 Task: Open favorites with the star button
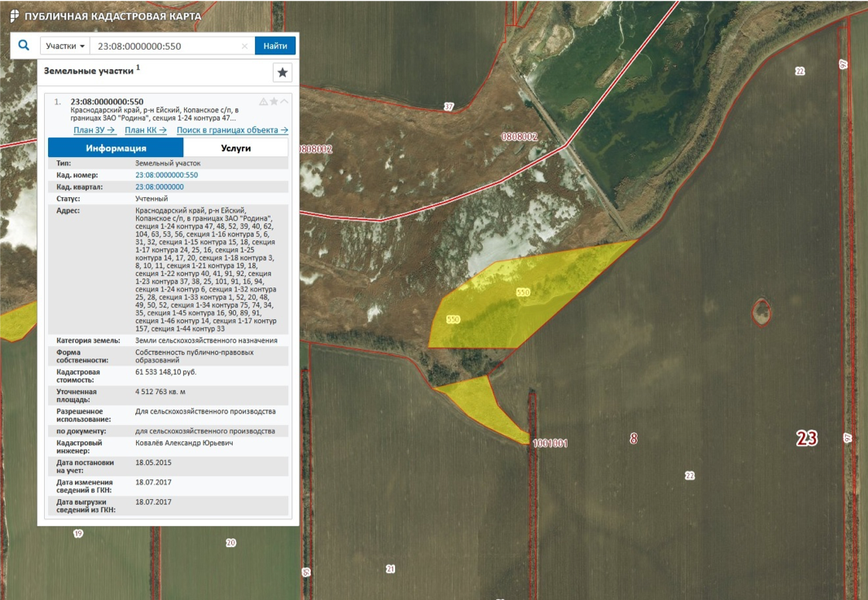(x=283, y=72)
